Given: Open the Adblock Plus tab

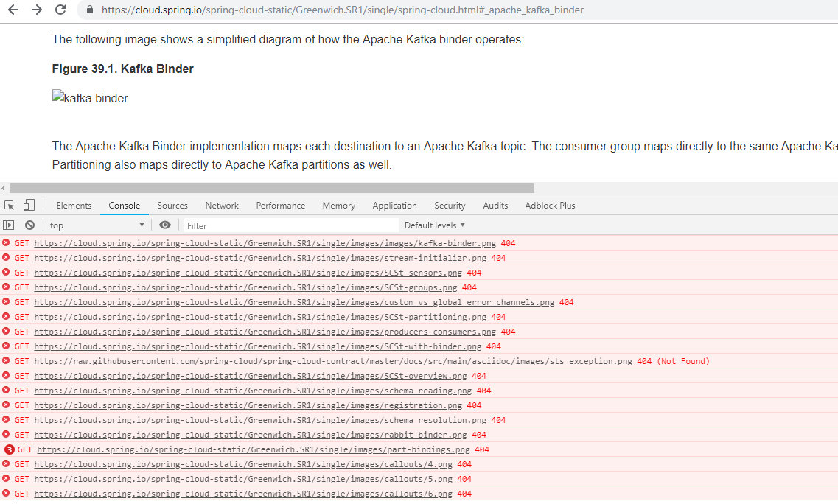Looking at the screenshot, I should point(550,206).
